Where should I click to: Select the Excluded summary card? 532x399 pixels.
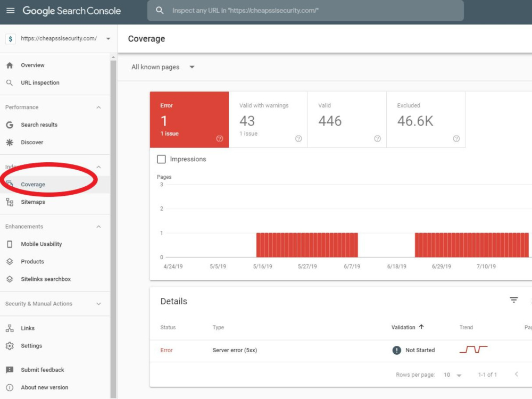(x=426, y=119)
